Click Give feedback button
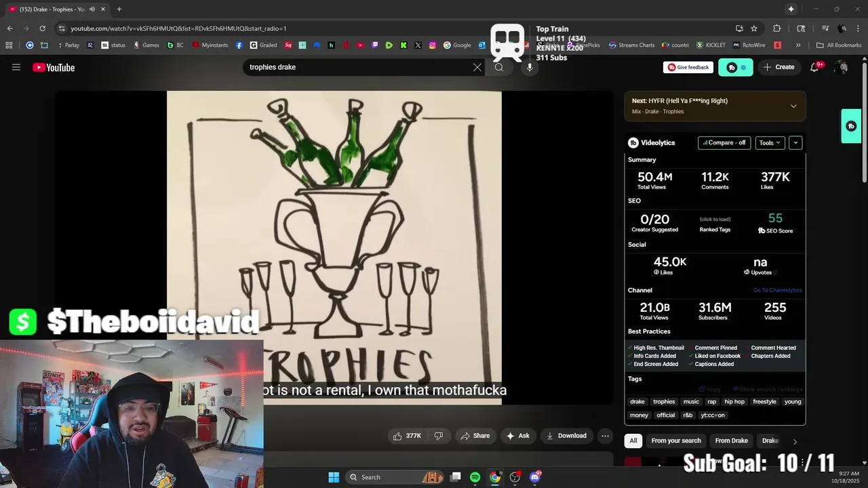868x488 pixels. (x=688, y=67)
